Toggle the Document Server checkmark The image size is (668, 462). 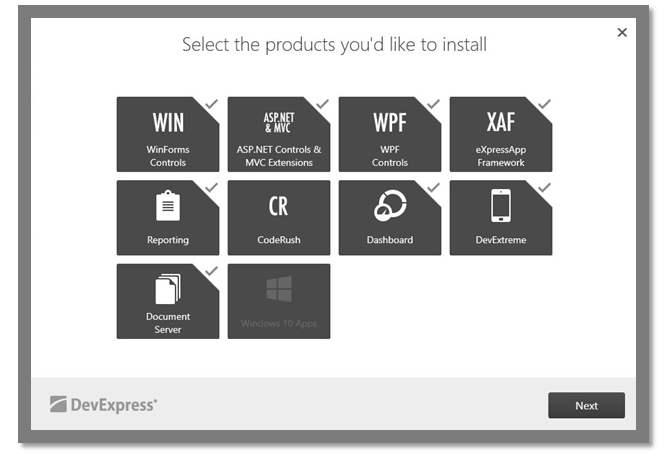212,271
